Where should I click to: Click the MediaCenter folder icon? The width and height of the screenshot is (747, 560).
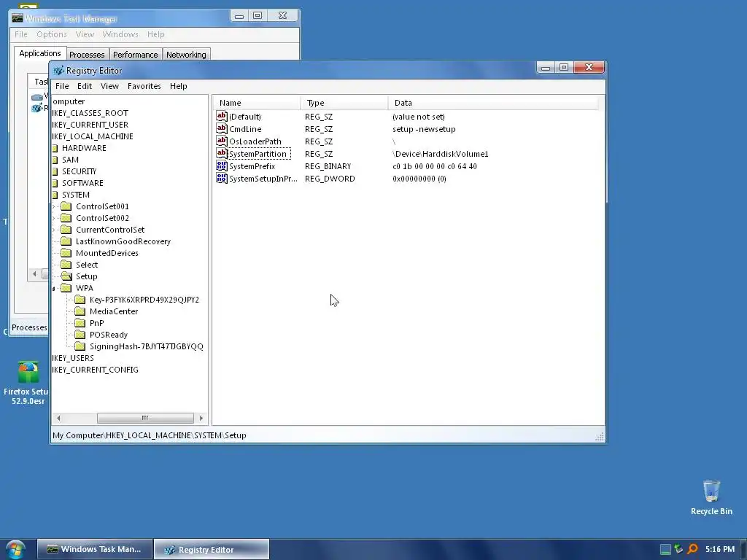pyautogui.click(x=80, y=311)
